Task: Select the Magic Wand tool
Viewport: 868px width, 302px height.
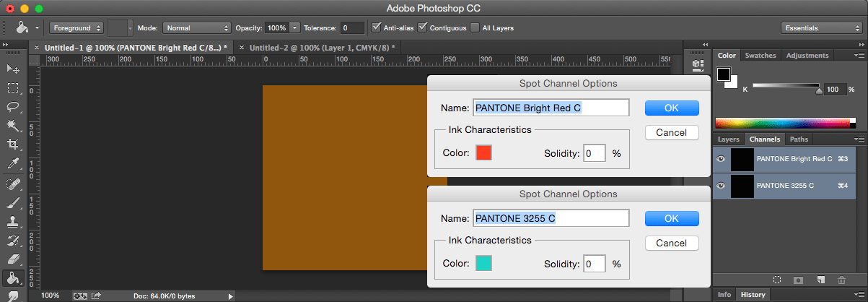Action: pyautogui.click(x=12, y=126)
